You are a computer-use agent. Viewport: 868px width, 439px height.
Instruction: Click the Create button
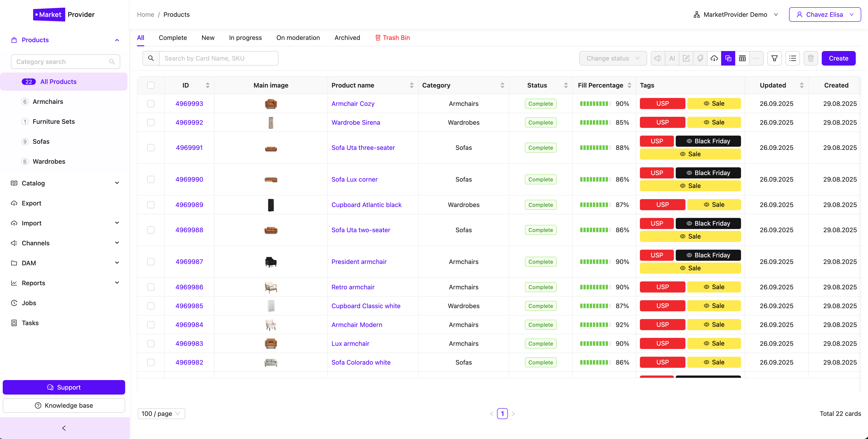[838, 58]
